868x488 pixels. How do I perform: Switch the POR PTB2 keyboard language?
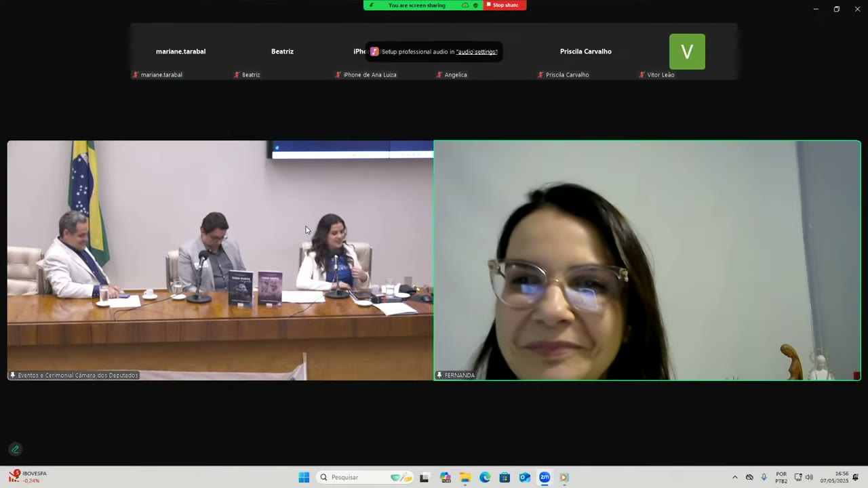pos(781,477)
